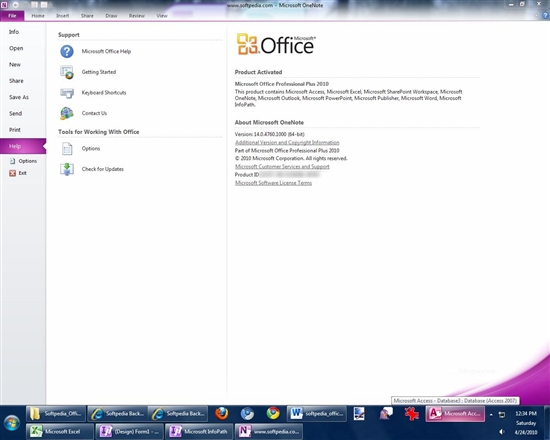The width and height of the screenshot is (550, 440).
Task: Switch to the Insert ribbon tab
Action: [x=62, y=16]
